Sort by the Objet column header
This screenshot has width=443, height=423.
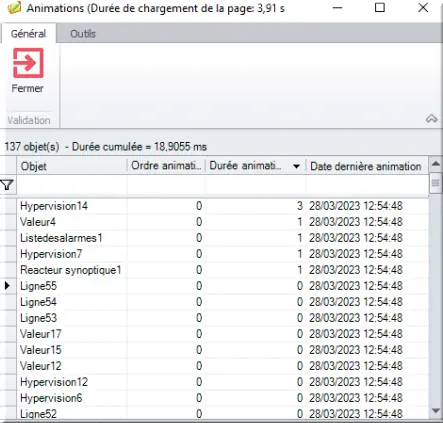(72, 166)
